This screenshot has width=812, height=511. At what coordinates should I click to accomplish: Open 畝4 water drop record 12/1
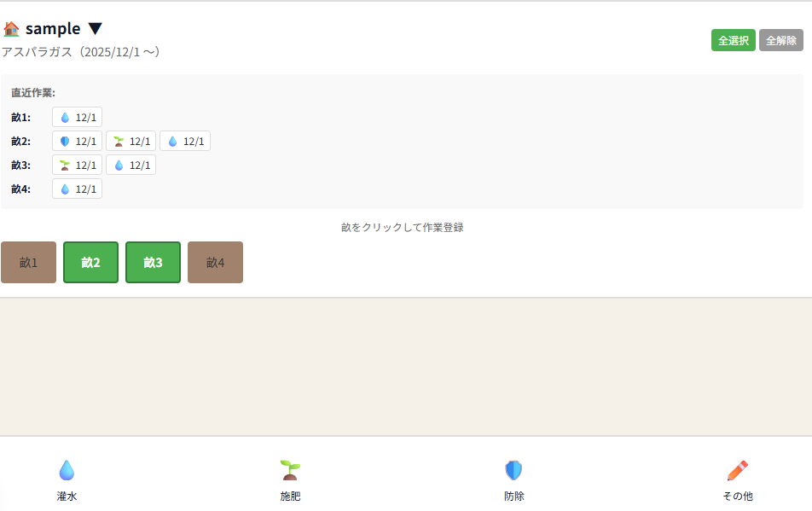[77, 189]
